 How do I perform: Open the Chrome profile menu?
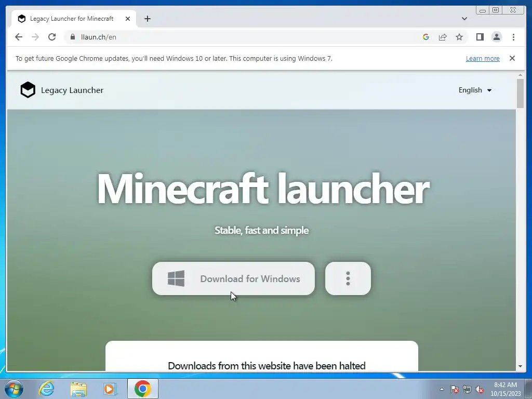[x=496, y=37]
